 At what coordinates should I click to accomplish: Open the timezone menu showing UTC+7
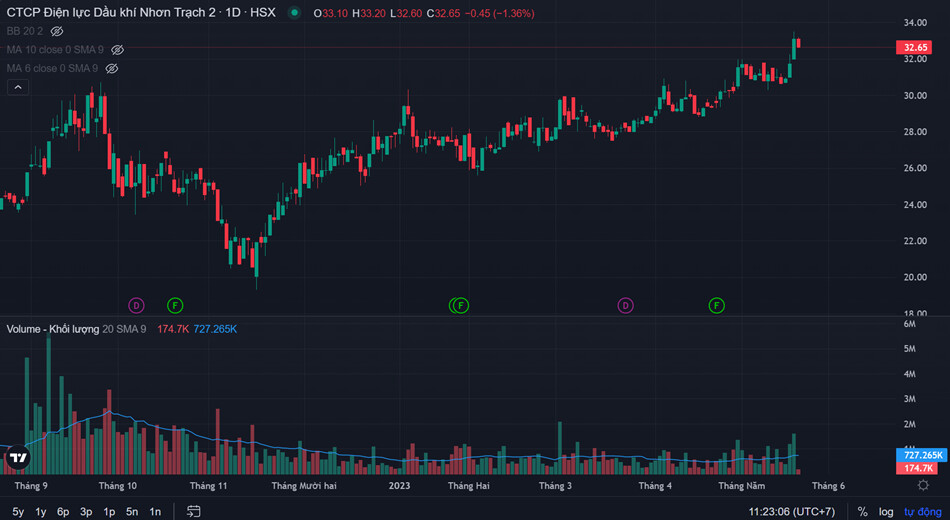[792, 511]
